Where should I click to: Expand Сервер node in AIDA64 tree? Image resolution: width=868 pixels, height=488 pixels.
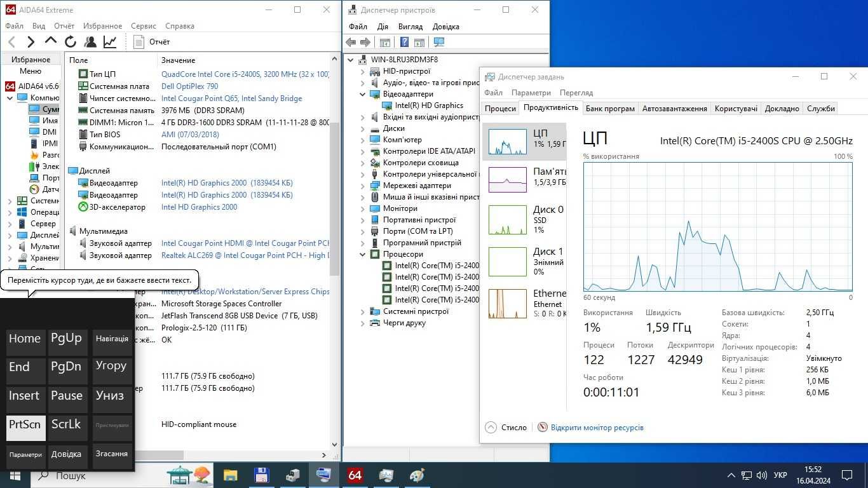[10, 224]
